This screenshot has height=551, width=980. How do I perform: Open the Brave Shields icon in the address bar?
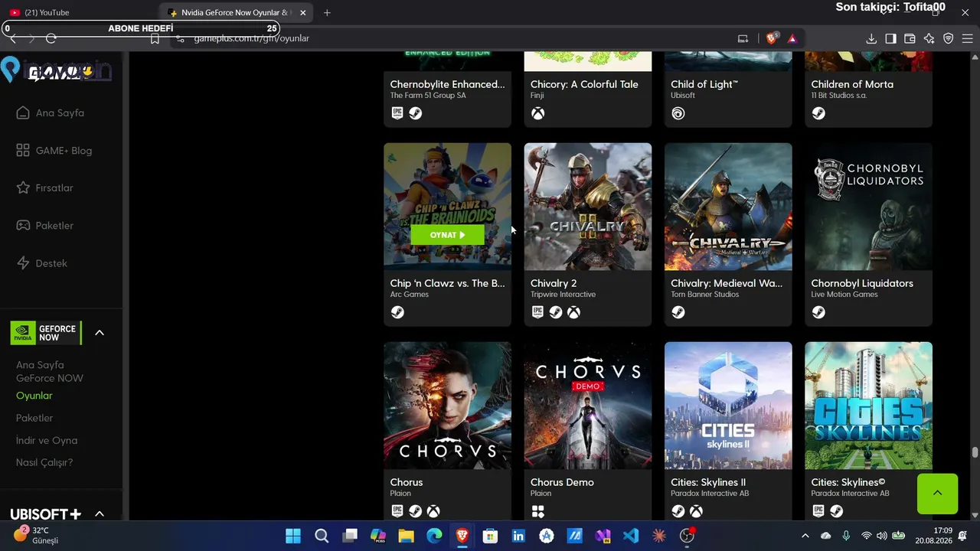pyautogui.click(x=772, y=38)
